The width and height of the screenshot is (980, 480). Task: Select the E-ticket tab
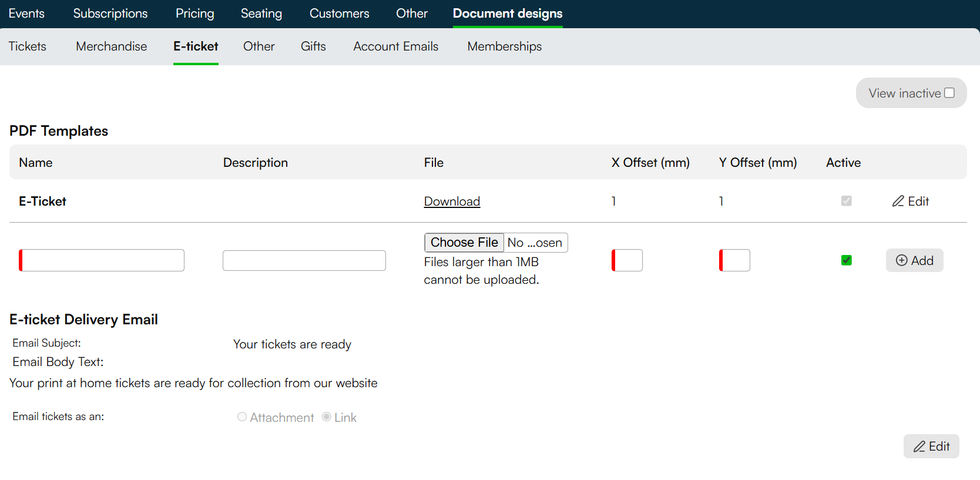pyautogui.click(x=196, y=46)
